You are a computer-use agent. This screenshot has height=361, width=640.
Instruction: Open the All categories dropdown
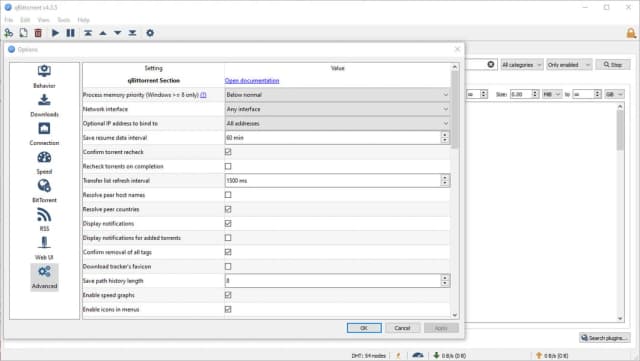[522, 65]
